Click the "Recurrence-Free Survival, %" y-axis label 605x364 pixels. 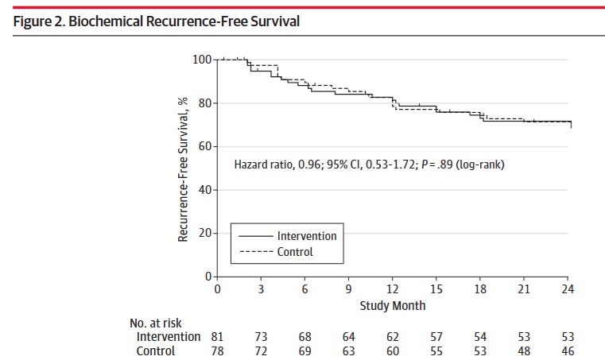[183, 168]
